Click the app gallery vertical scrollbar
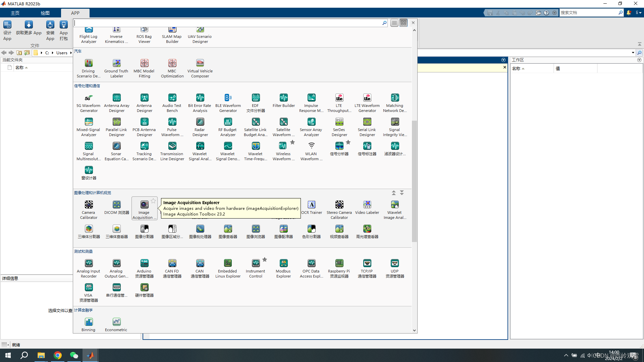The image size is (644, 362). click(414, 181)
